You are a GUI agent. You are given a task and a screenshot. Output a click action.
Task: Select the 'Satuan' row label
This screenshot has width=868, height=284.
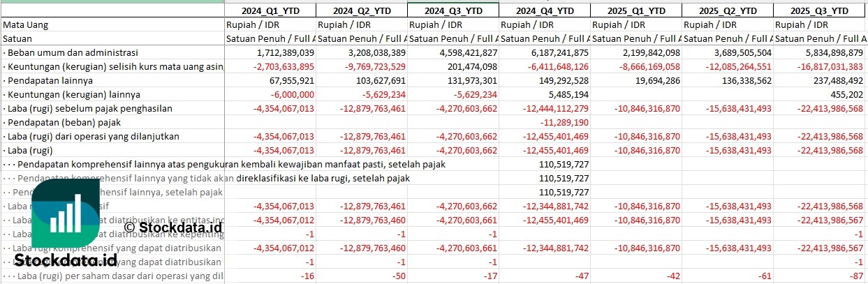pyautogui.click(x=18, y=39)
